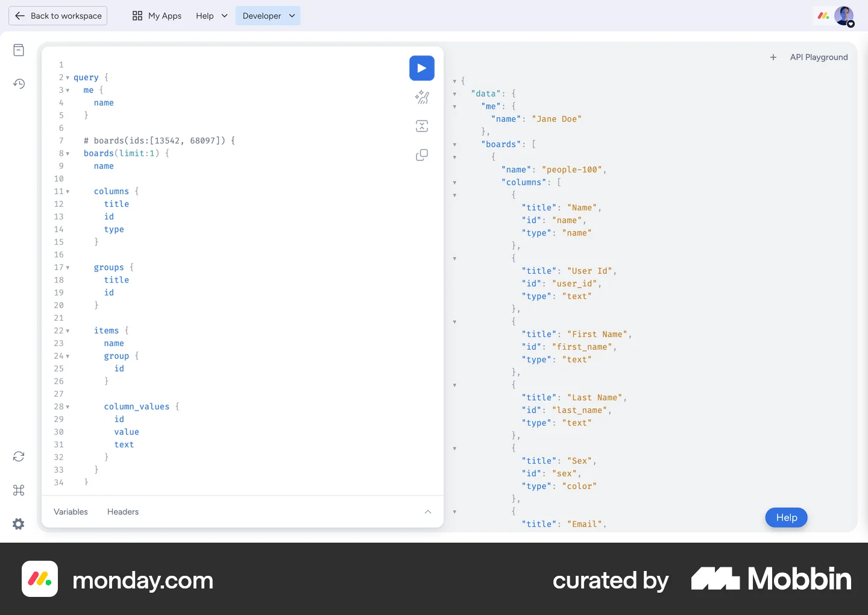Show query history in the sidebar
The image size is (868, 615).
pyautogui.click(x=19, y=84)
